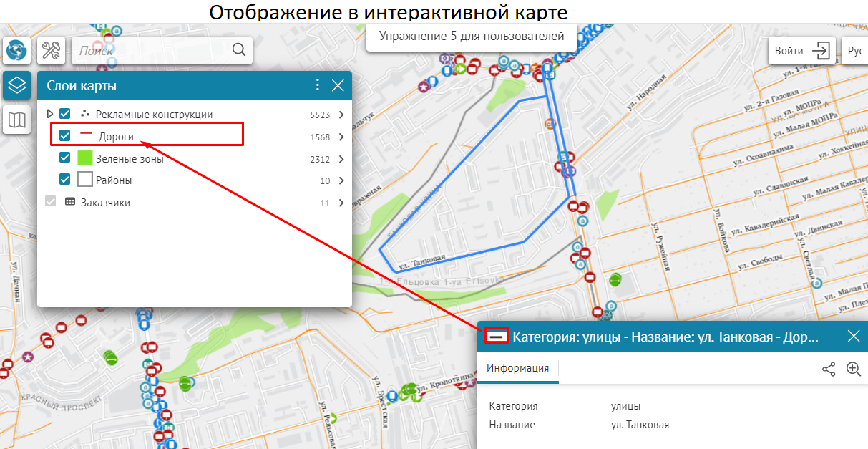The width and height of the screenshot is (868, 449).
Task: Open the globe home icon
Action: pyautogui.click(x=16, y=51)
